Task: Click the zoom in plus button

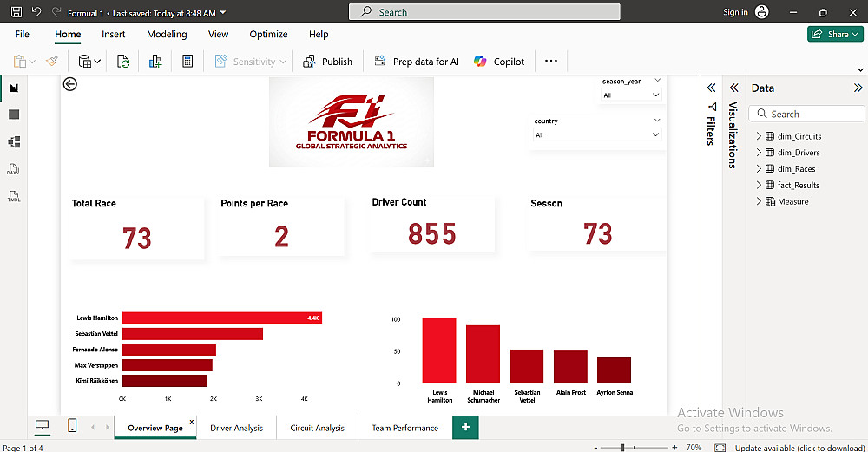Action: coord(674,447)
